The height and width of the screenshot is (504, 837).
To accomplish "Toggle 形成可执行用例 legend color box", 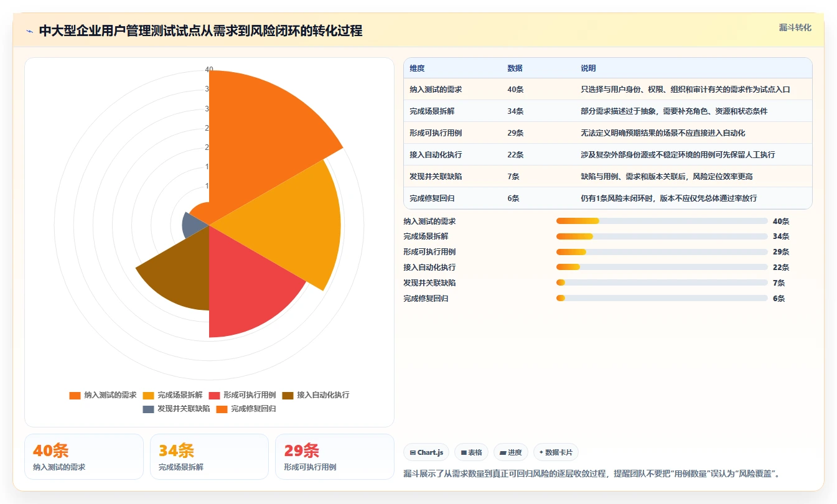I will (x=214, y=395).
